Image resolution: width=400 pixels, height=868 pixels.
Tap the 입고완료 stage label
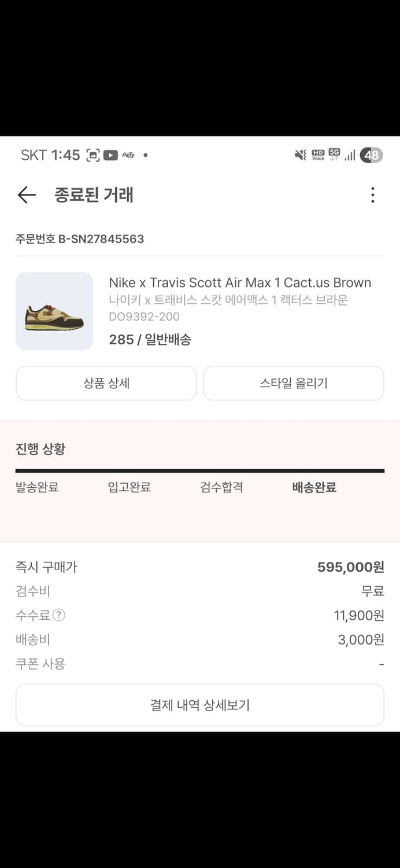tap(129, 488)
